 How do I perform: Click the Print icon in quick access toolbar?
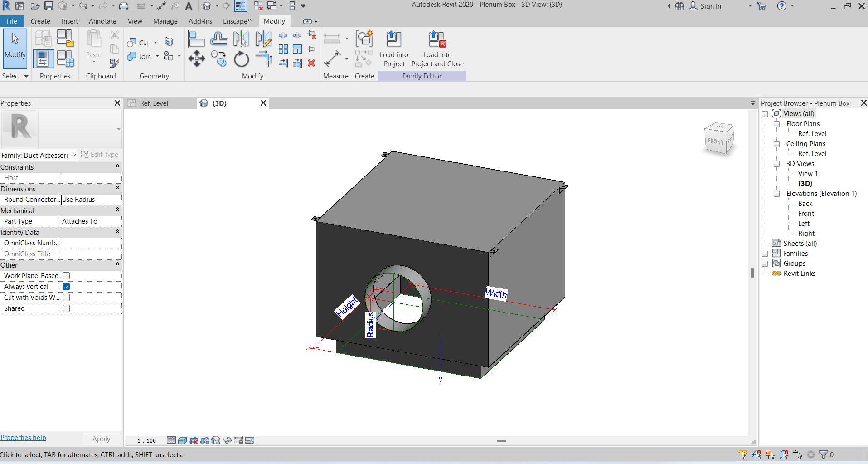124,6
